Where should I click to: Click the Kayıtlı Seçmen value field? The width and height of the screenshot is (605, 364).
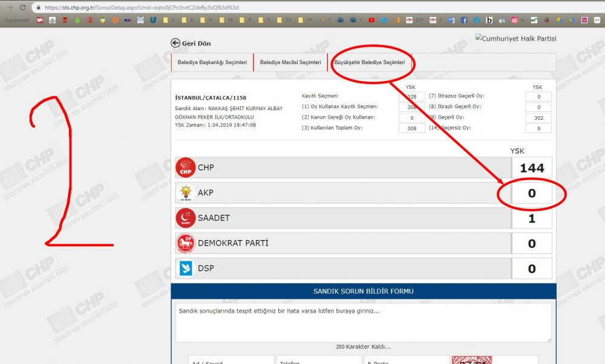coord(411,96)
